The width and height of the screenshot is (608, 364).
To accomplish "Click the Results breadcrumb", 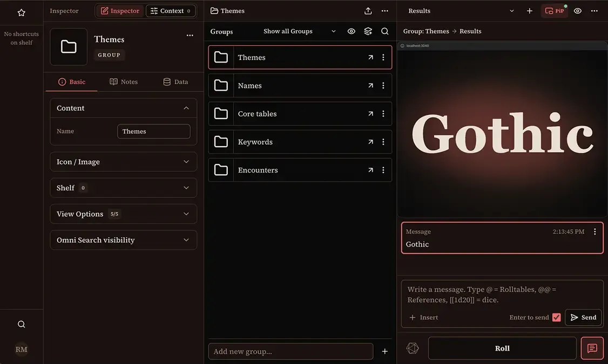I will click(470, 31).
